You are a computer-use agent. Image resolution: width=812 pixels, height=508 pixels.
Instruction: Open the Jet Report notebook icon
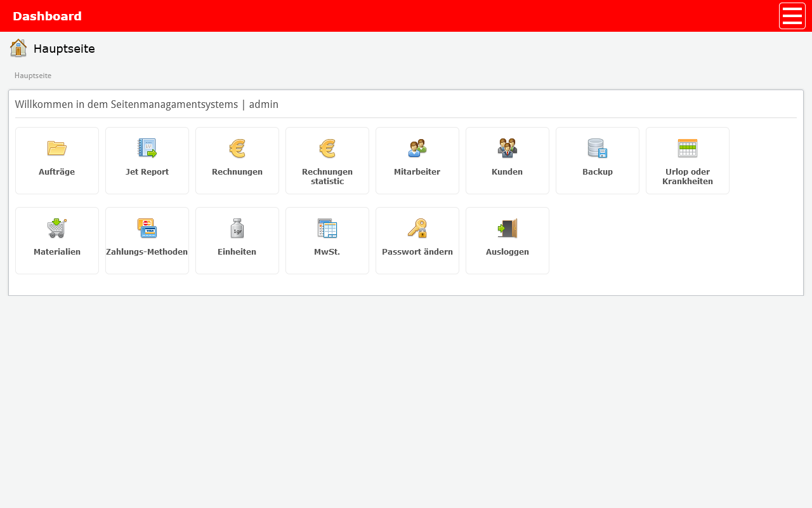coord(147,148)
